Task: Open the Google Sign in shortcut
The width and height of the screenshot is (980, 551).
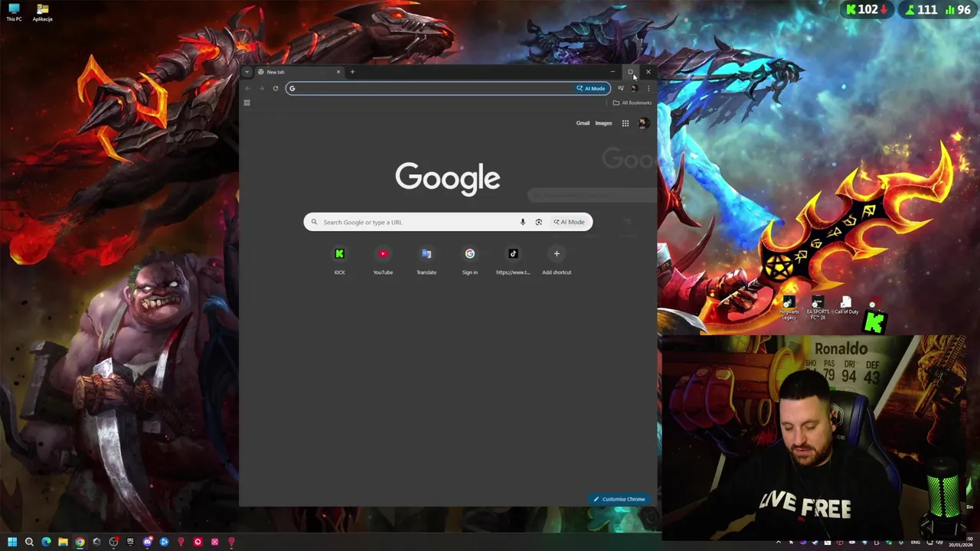Action: coord(469,260)
